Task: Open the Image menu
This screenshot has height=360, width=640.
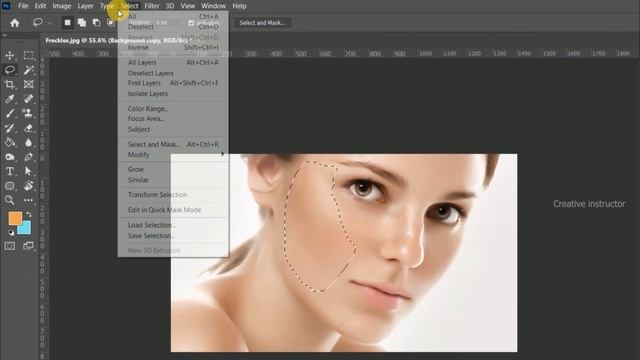Action: (62, 6)
